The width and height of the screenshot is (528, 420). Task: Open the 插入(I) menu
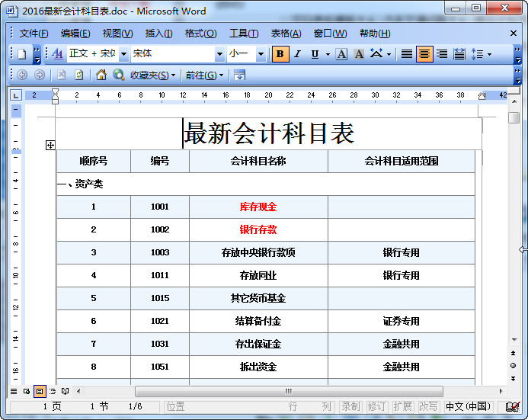click(x=158, y=34)
